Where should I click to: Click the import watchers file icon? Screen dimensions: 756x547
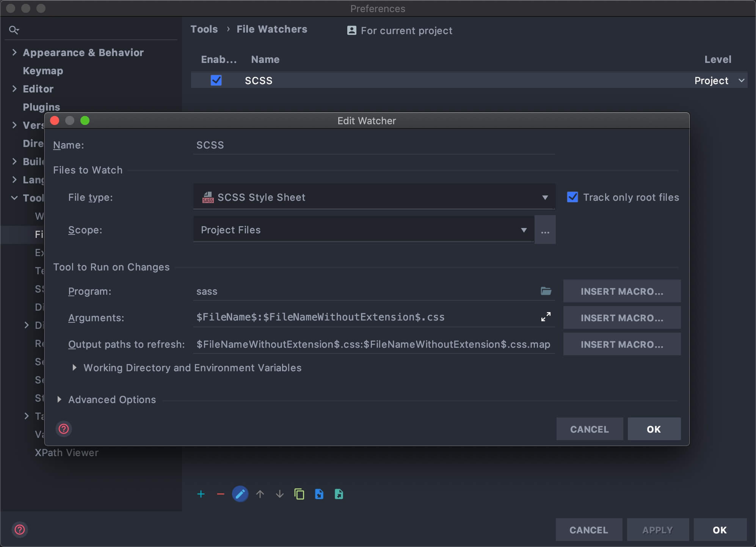coord(319,494)
